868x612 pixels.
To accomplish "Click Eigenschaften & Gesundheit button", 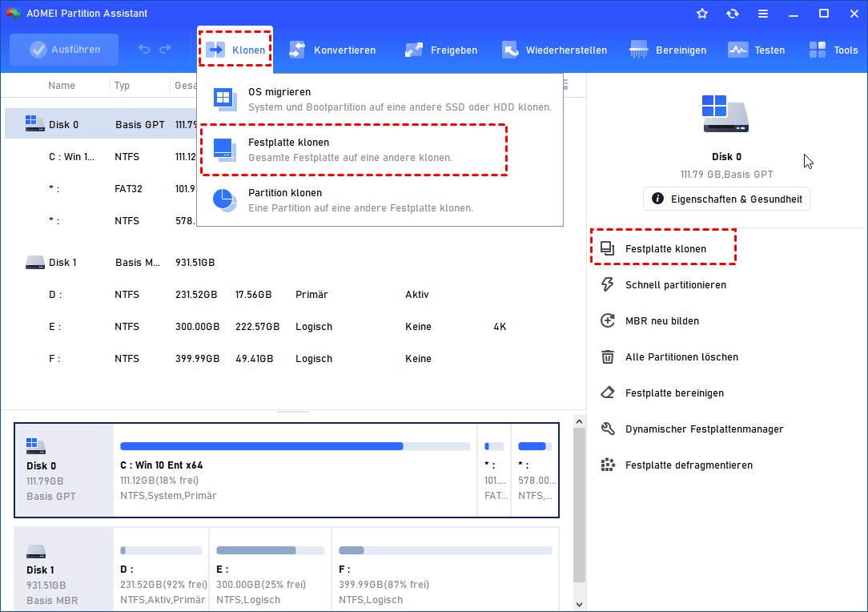I will tap(726, 199).
